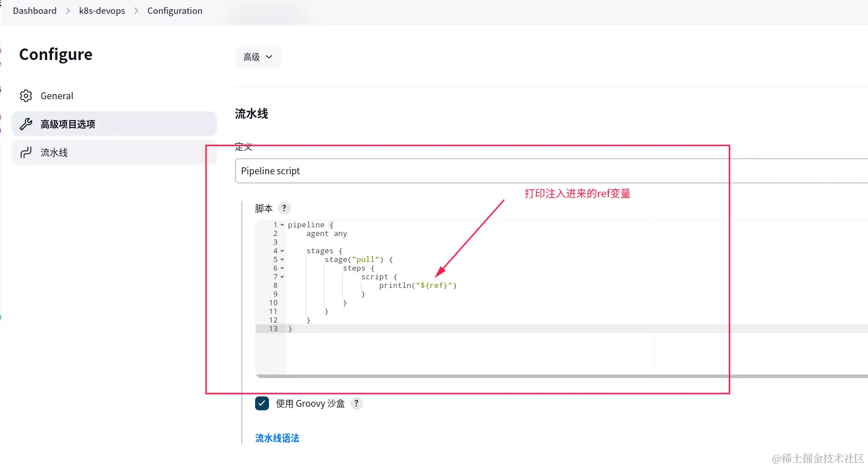Click the editor's horizontal scrollbar
Image resolution: width=868 pixels, height=468 pixels.
561,376
